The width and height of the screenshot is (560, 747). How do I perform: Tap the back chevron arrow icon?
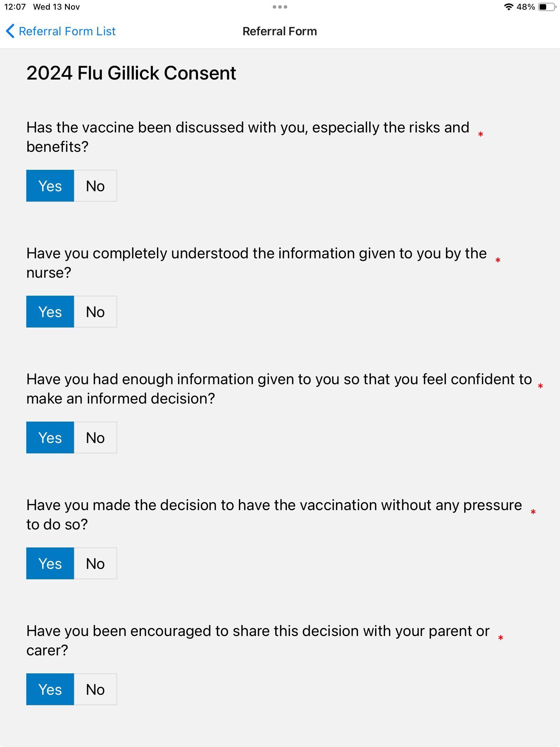[10, 31]
